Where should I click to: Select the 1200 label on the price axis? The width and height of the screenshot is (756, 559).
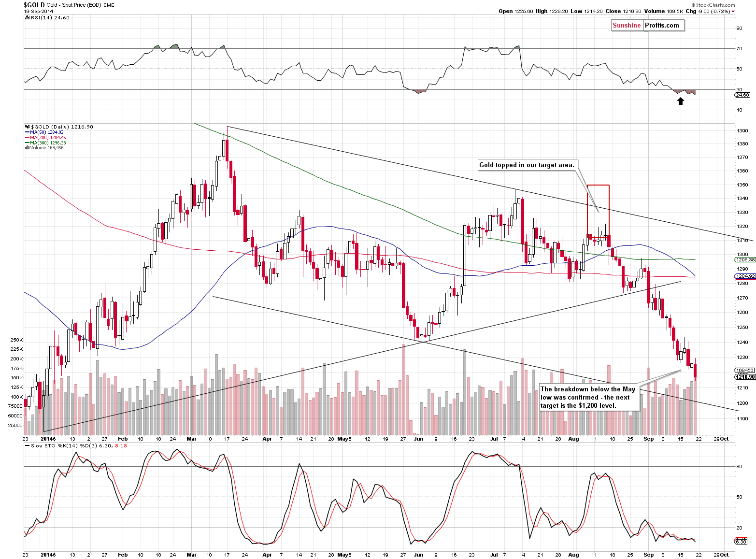click(x=742, y=403)
